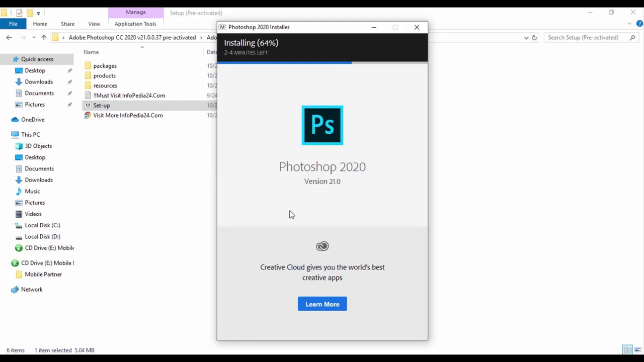
Task: Click the Properties icon in Explorer's title bar
Action: point(19,13)
